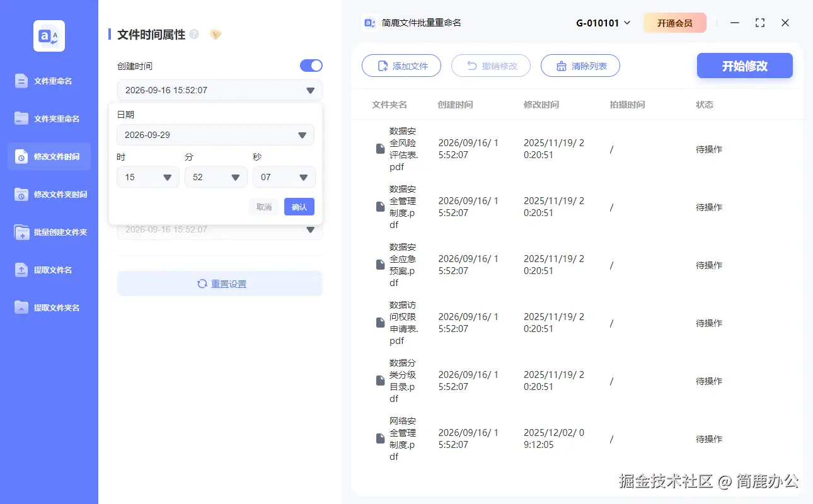Click the 修改时间 column header
This screenshot has width=813, height=504.
[541, 105]
